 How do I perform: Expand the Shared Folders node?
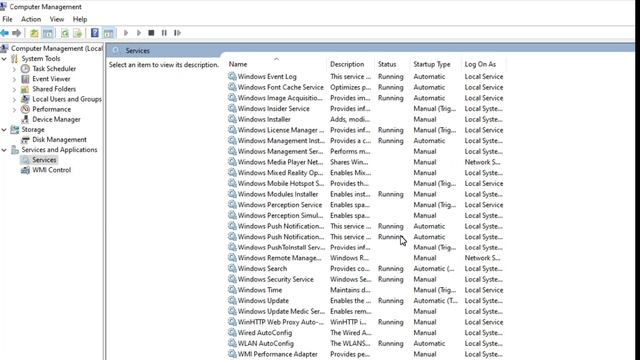click(14, 89)
